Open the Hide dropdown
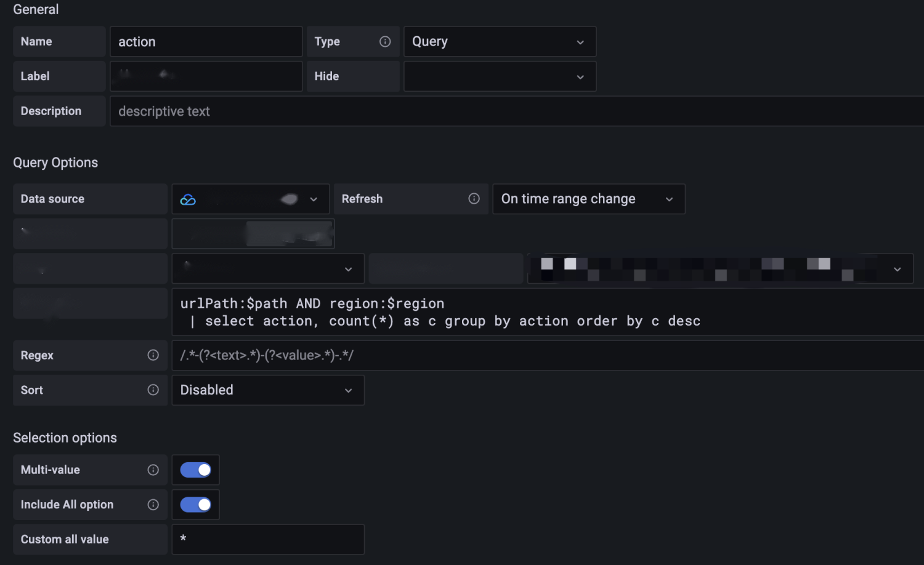Screen dimensions: 924x565 (x=499, y=76)
